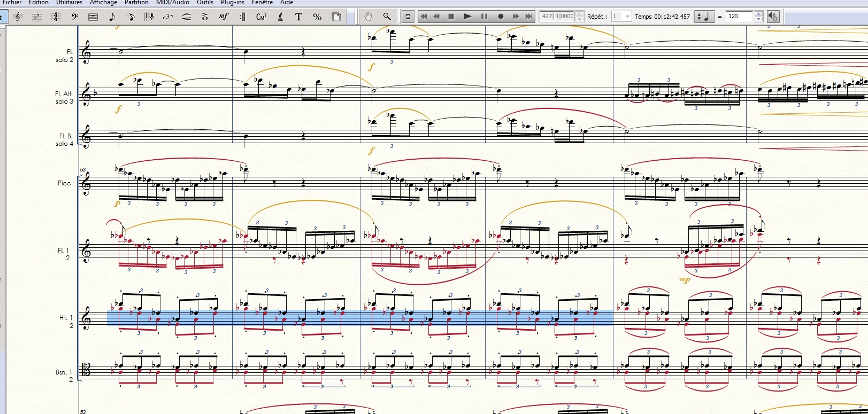Open the speaker playback settings icon
Image resolution: width=868 pixels, height=414 pixels.
[773, 17]
